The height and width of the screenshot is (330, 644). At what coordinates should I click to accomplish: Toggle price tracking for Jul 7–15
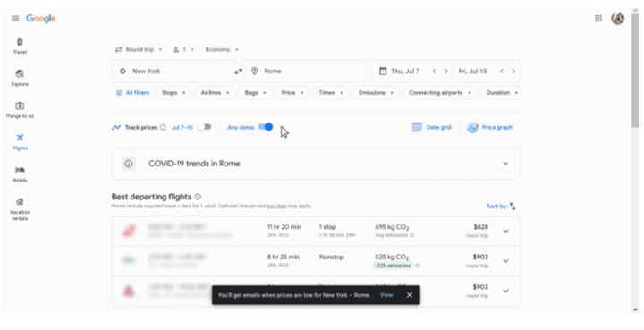click(204, 127)
